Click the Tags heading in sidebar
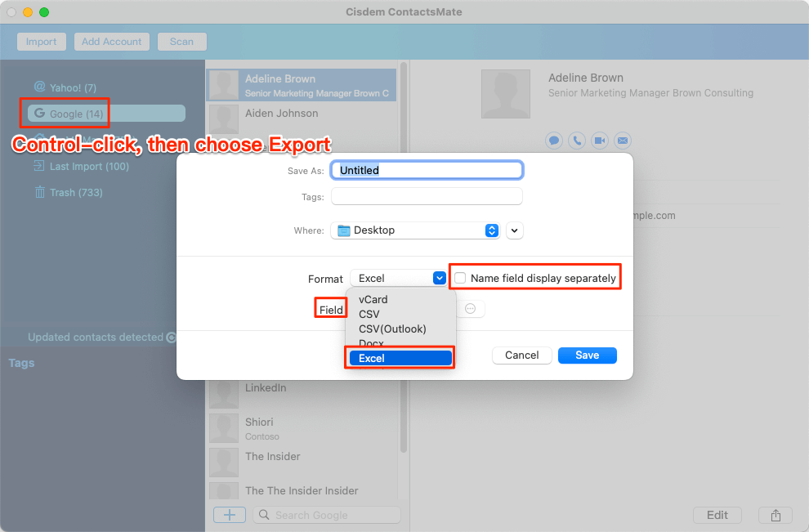Image resolution: width=809 pixels, height=532 pixels. pos(22,363)
